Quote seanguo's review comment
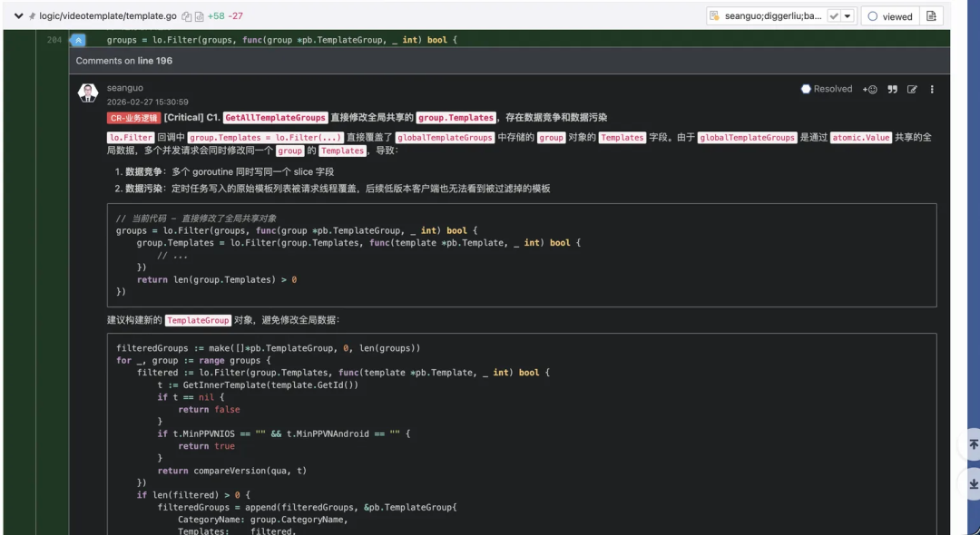This screenshot has height=535, width=980. pos(894,89)
